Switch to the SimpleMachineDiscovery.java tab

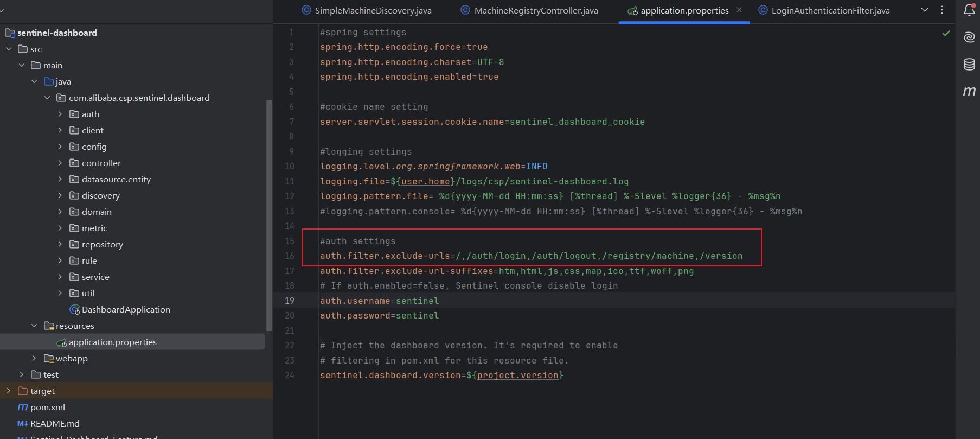373,10
